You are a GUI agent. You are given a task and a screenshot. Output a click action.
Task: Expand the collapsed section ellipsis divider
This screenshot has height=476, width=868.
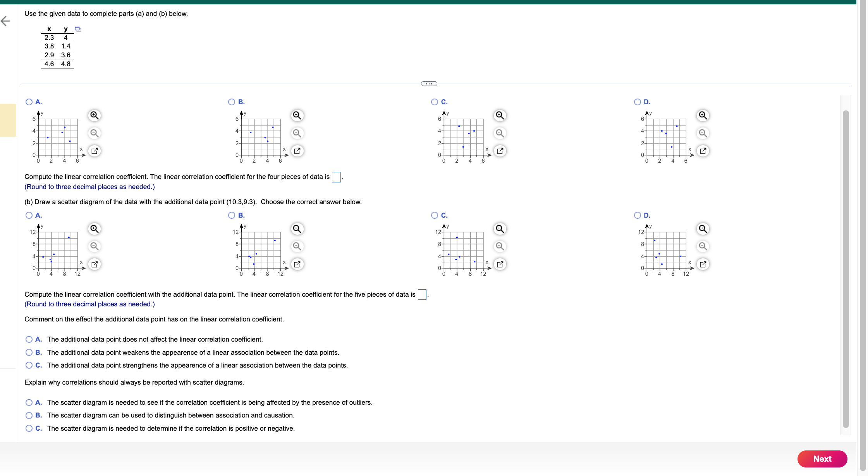[429, 84]
